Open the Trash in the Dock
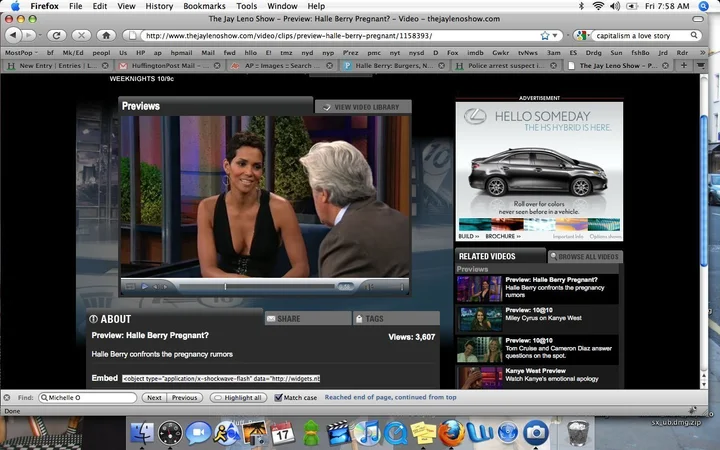The image size is (720, 450). click(x=578, y=433)
